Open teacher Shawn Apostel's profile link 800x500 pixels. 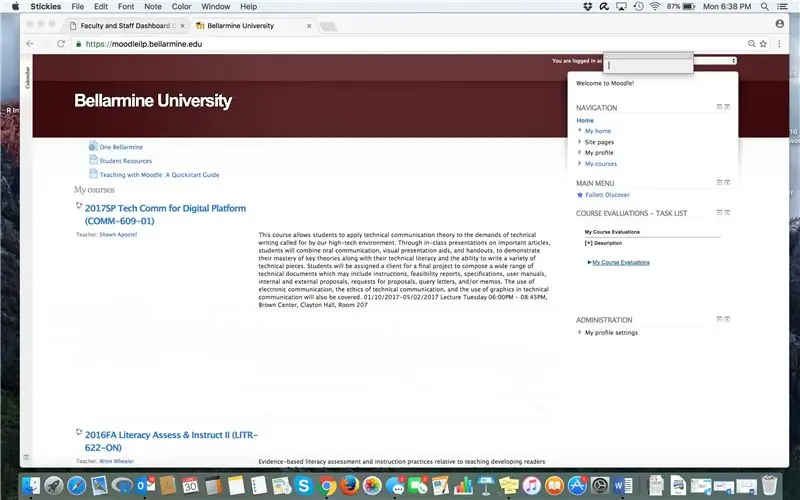pos(118,235)
